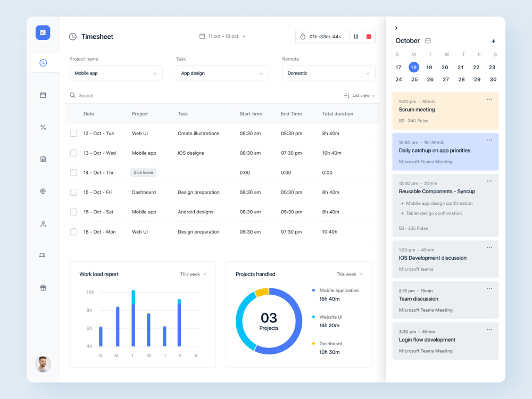Screen dimensions: 532x399
Task: Open Login flow development event
Action: click(x=445, y=341)
